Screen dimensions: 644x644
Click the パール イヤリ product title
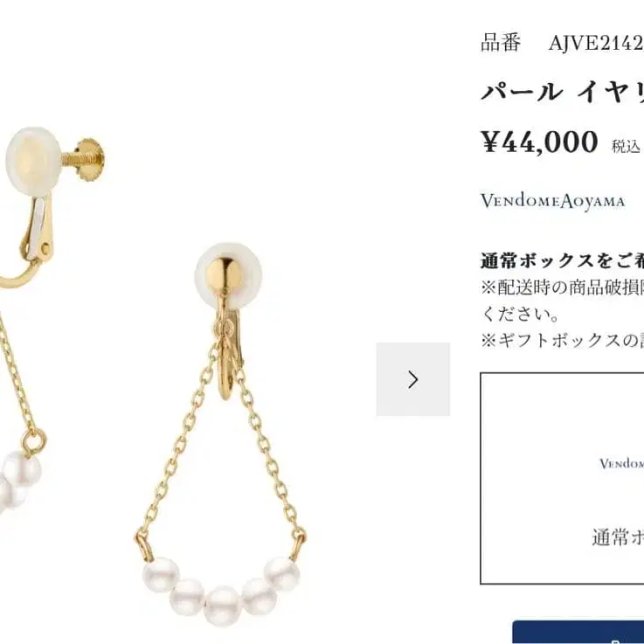[562, 91]
